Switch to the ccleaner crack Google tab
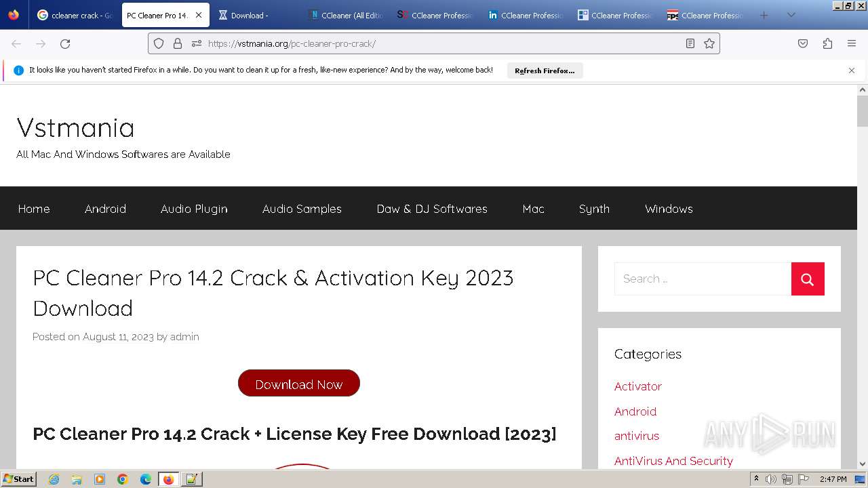Image resolution: width=868 pixels, height=488 pixels. tap(75, 15)
